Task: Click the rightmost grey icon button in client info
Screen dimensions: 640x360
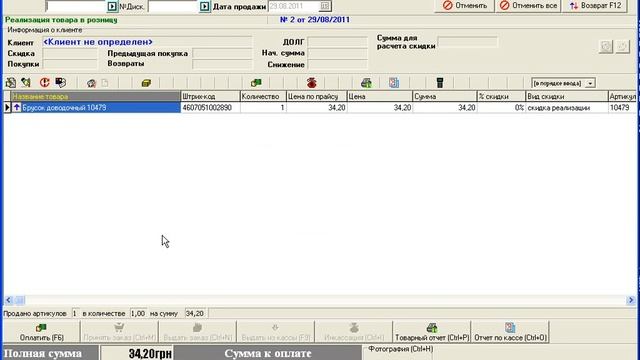Action: (622, 47)
